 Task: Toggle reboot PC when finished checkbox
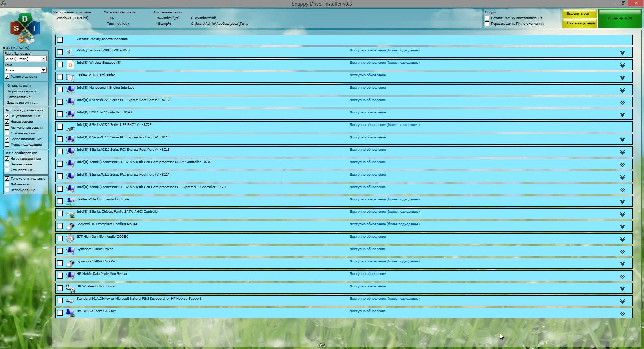[487, 24]
